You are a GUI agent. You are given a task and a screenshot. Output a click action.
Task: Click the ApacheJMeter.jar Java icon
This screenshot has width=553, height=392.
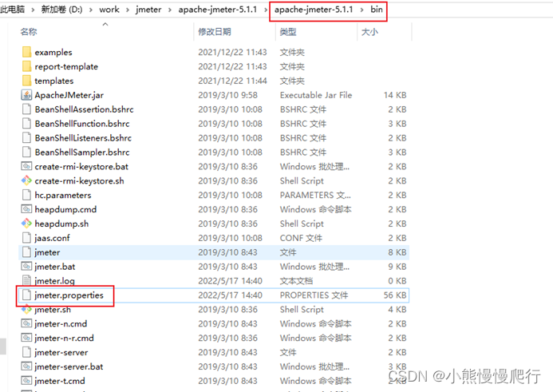click(26, 95)
